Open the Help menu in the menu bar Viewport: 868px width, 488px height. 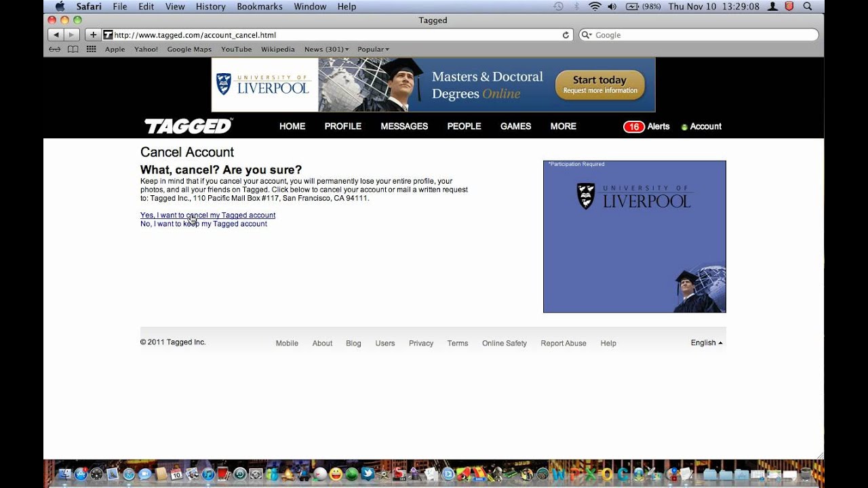[347, 6]
